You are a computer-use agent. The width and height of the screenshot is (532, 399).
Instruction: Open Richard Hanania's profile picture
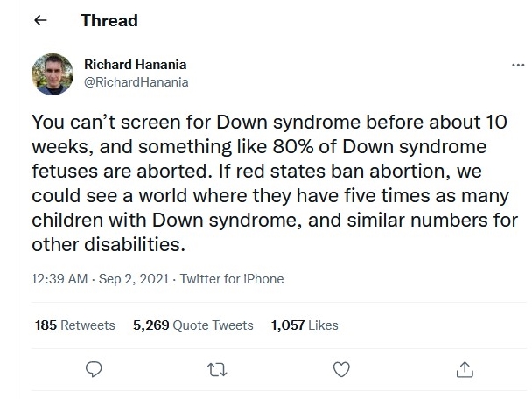(x=52, y=74)
